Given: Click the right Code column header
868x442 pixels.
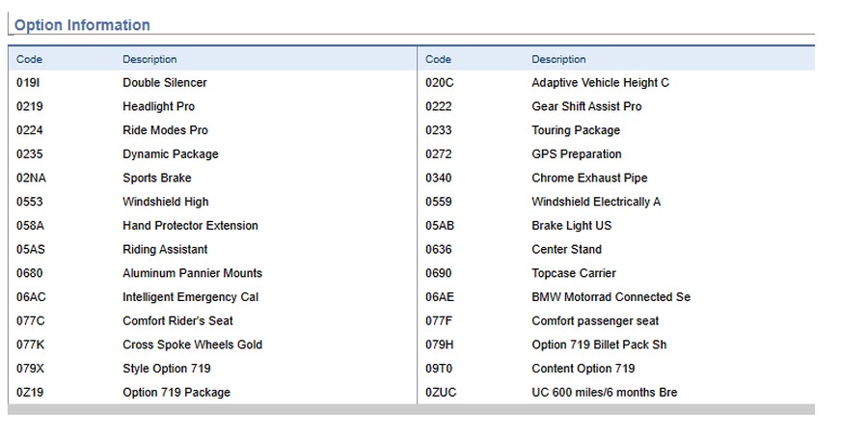Looking at the screenshot, I should (439, 59).
